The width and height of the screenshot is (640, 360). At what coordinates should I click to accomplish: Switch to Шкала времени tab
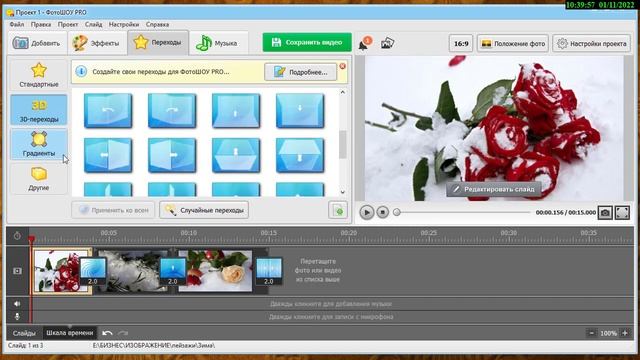click(x=70, y=333)
